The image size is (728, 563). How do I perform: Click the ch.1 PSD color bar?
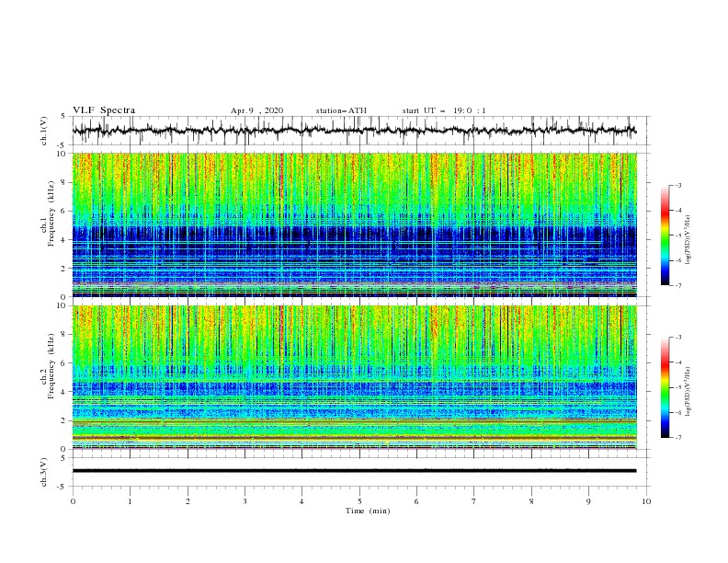point(665,236)
